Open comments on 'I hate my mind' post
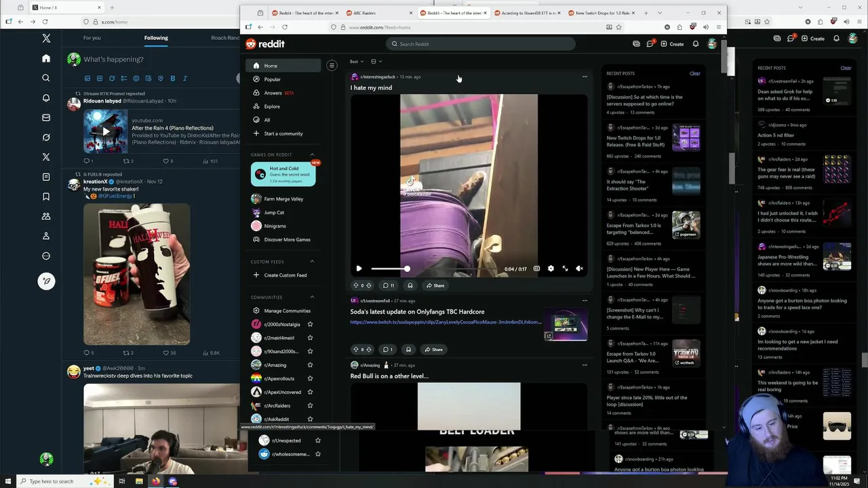Screen dimensions: 868x488 click(x=388, y=285)
